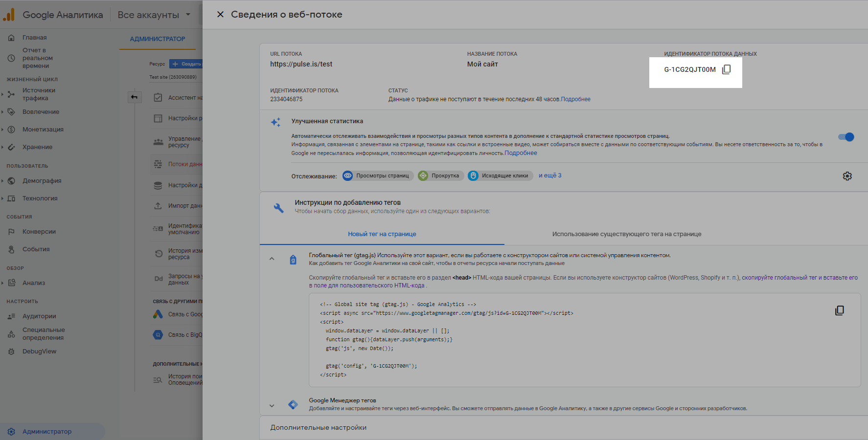Expand the Демография sidebar section

tap(2, 181)
